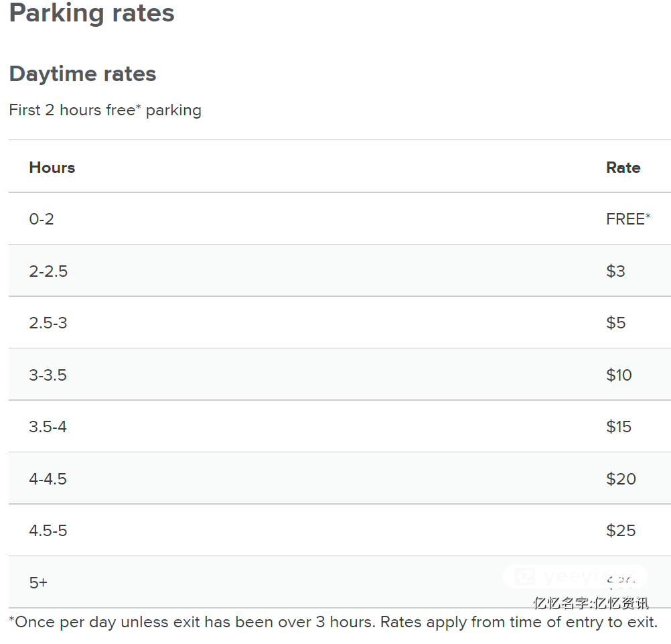Click the $20 rate value
Viewport: 671px width, 644px height.
(x=621, y=478)
